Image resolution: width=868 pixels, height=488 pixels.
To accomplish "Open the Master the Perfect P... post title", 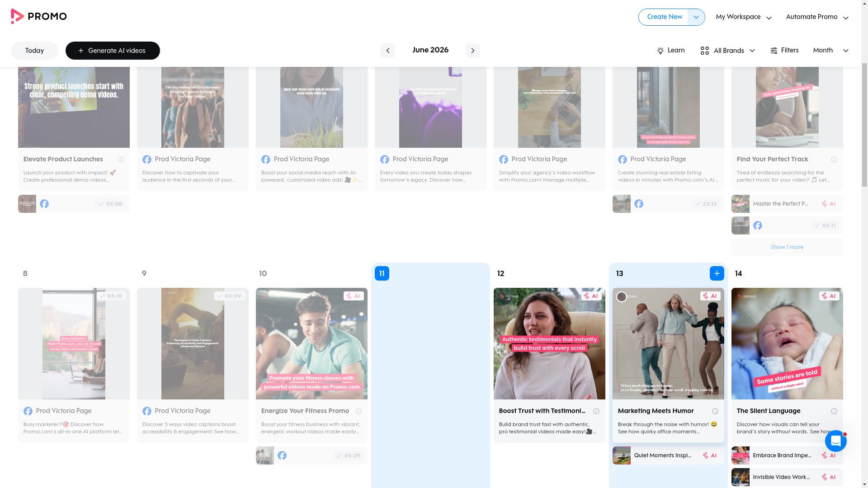I will coord(781,204).
